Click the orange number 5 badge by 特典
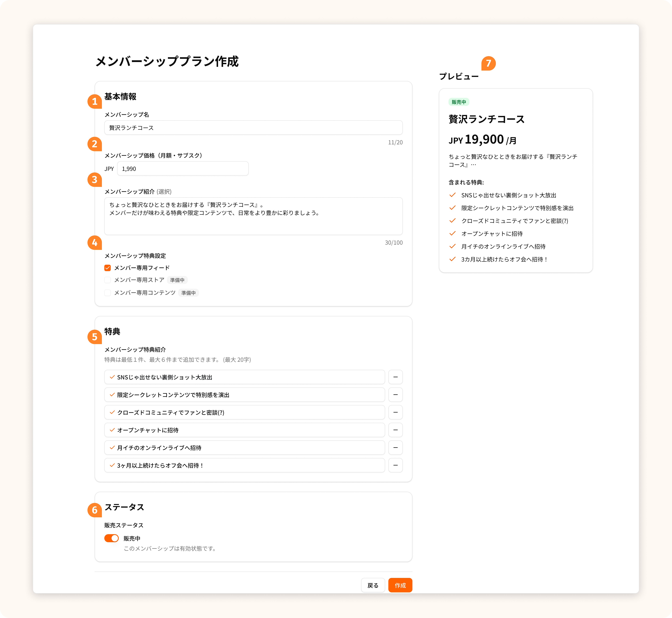This screenshot has width=672, height=618. point(95,337)
